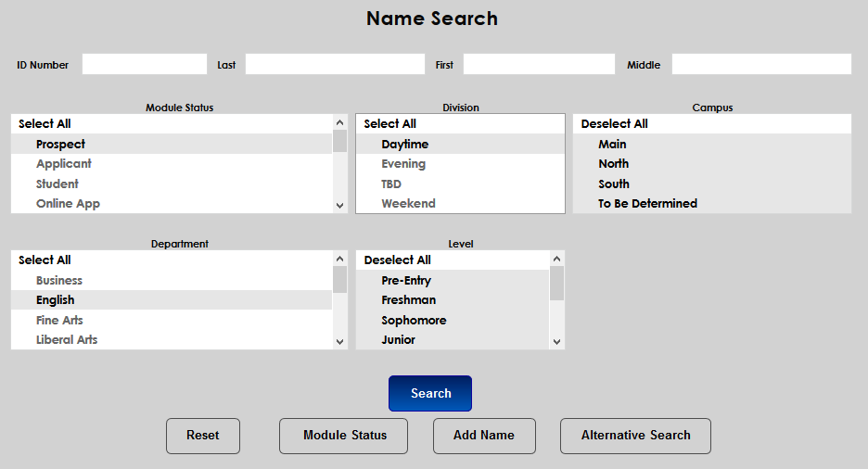This screenshot has width=868, height=469.
Task: Select All in Module Status list
Action: (x=45, y=124)
